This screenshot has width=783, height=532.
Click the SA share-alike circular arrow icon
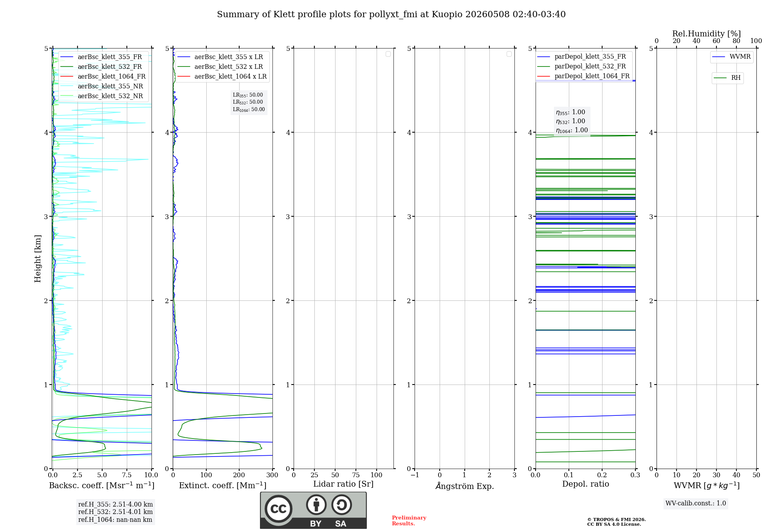click(x=341, y=504)
